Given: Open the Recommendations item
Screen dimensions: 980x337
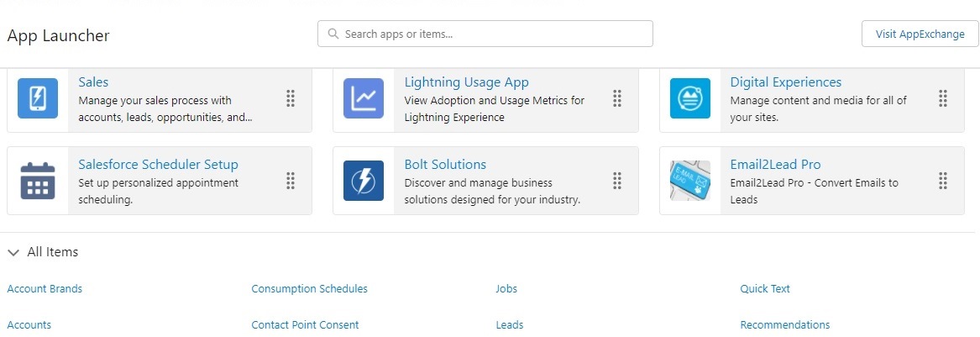Looking at the screenshot, I should pyautogui.click(x=785, y=325).
